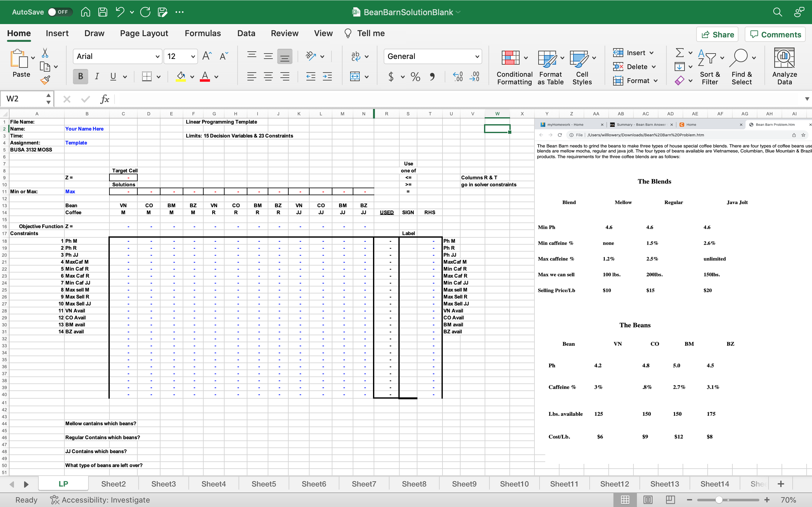The height and width of the screenshot is (507, 812).
Task: Click the AutoSum sigma icon
Action: pos(679,53)
